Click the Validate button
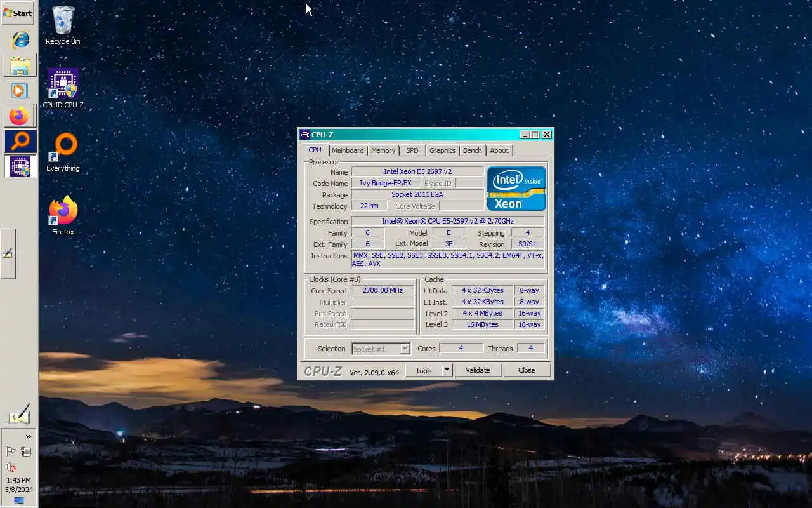 [x=478, y=370]
